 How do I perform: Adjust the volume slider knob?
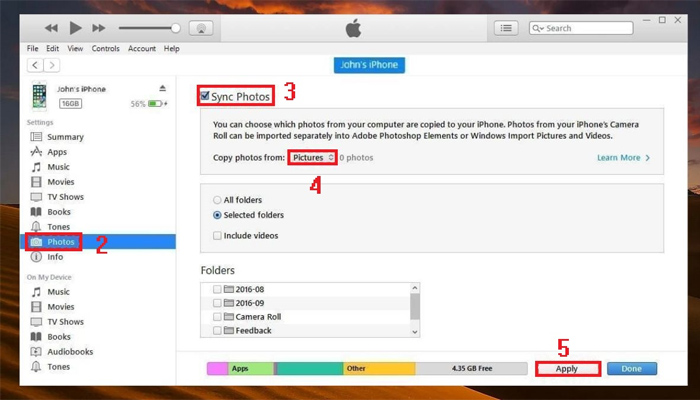[x=176, y=28]
